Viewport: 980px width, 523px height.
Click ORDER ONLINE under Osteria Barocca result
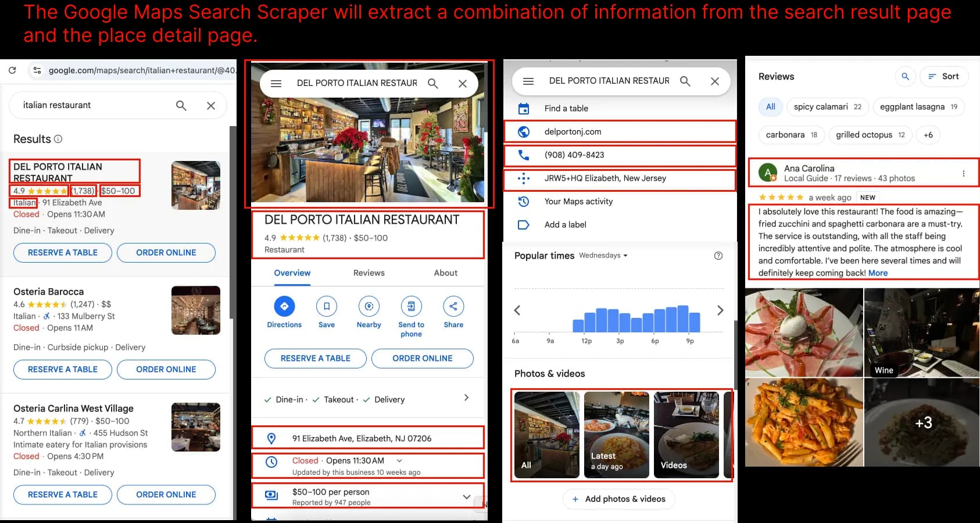pos(166,370)
